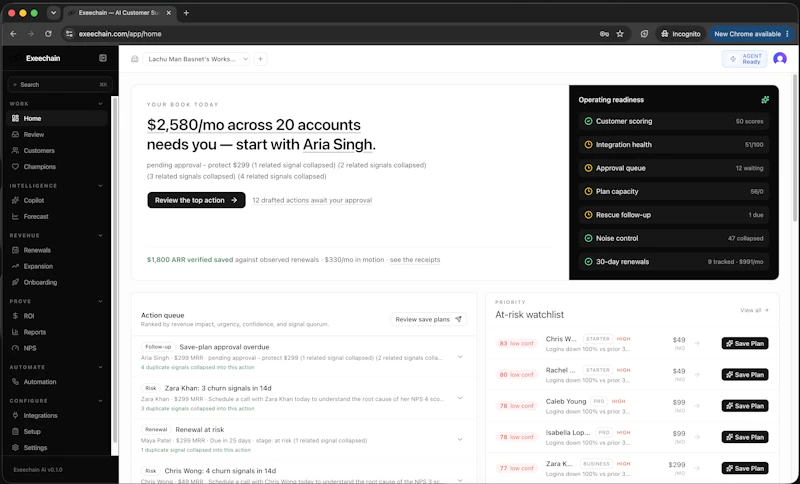
Task: Click the 30-day renewals check icon
Action: tap(588, 262)
